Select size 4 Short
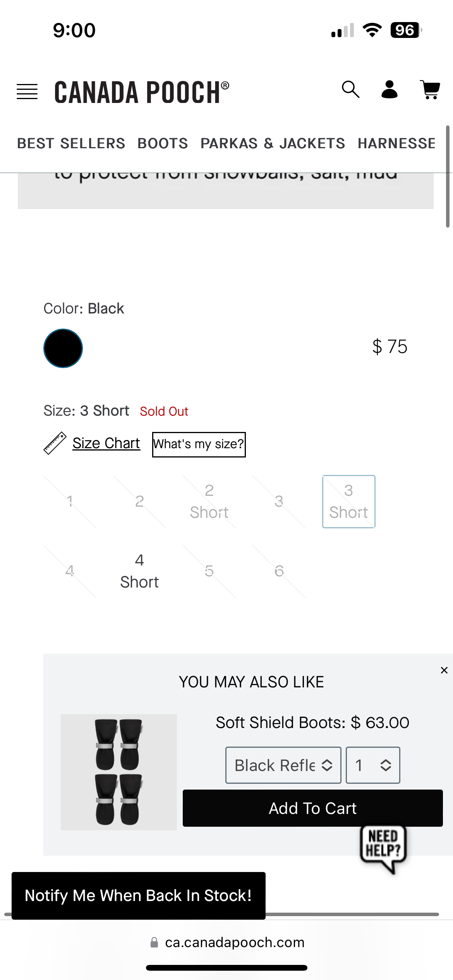This screenshot has width=453, height=980. [139, 571]
